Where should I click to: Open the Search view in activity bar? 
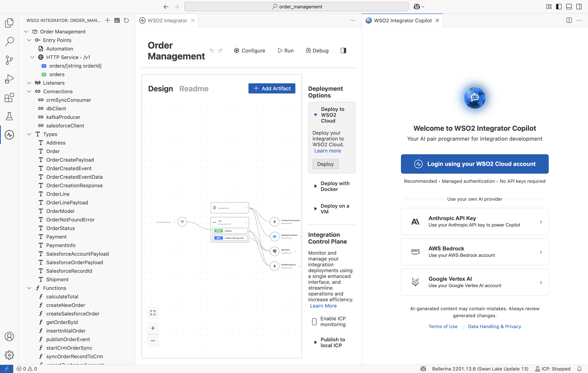(9, 41)
